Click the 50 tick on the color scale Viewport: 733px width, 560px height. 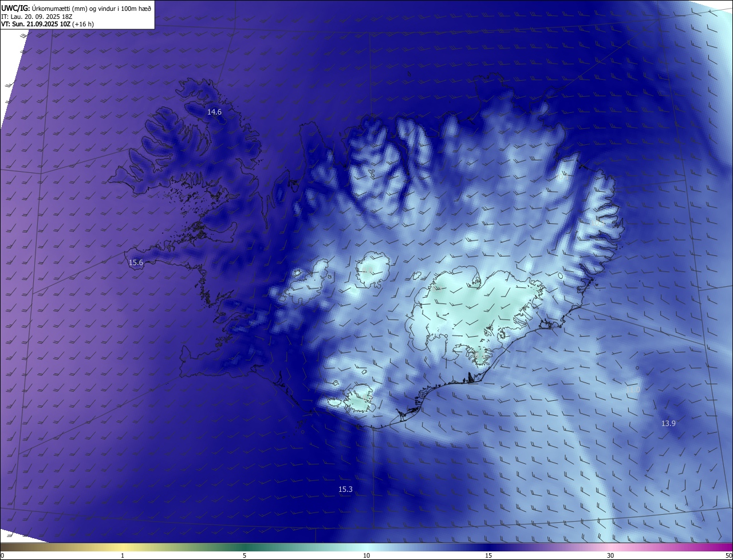tap(728, 555)
